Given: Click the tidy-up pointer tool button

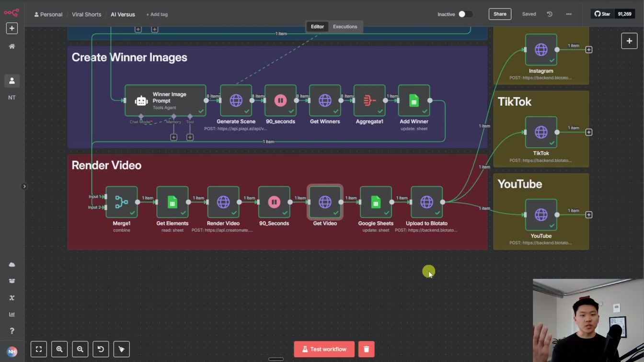Looking at the screenshot, I should point(121,349).
